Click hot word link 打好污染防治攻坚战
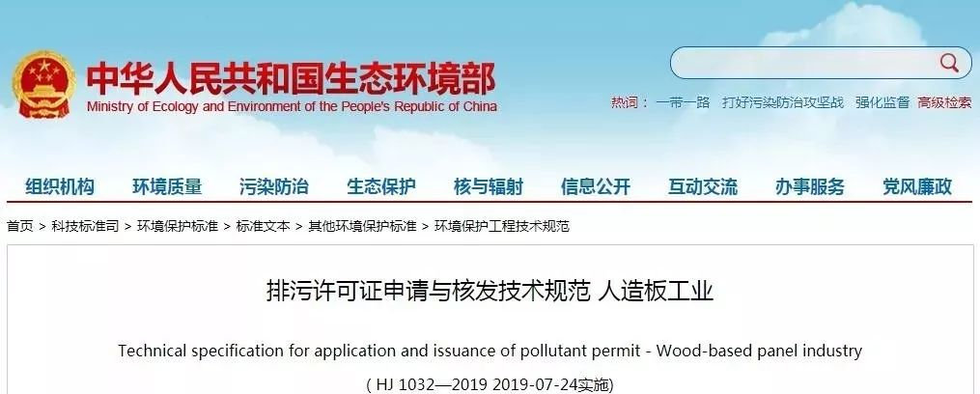The image size is (980, 394). (782, 102)
